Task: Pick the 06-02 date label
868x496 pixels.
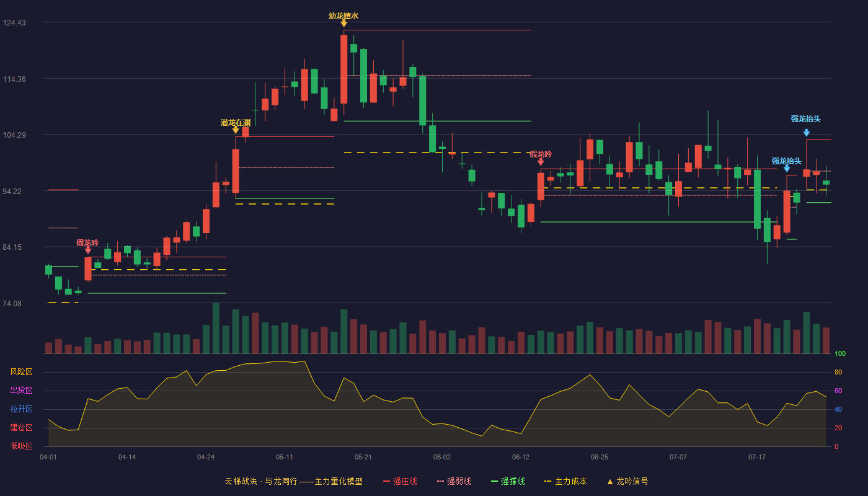Action: [442, 457]
